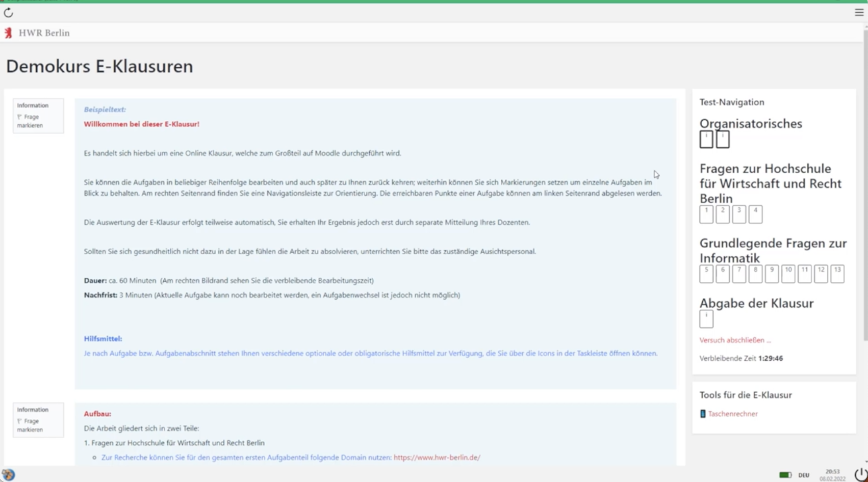Select question 1 under Fragen zur Hochschule

point(706,215)
